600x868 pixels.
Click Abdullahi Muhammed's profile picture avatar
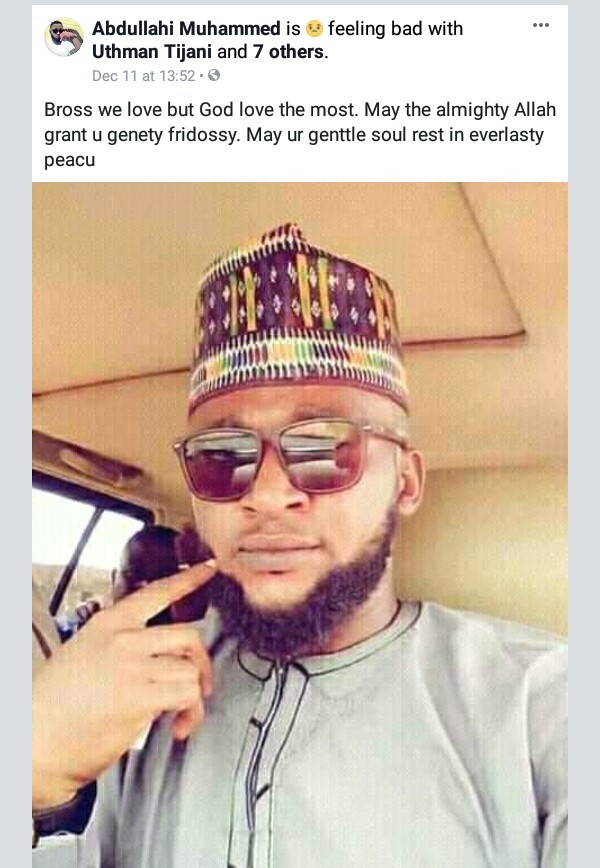coord(64,37)
